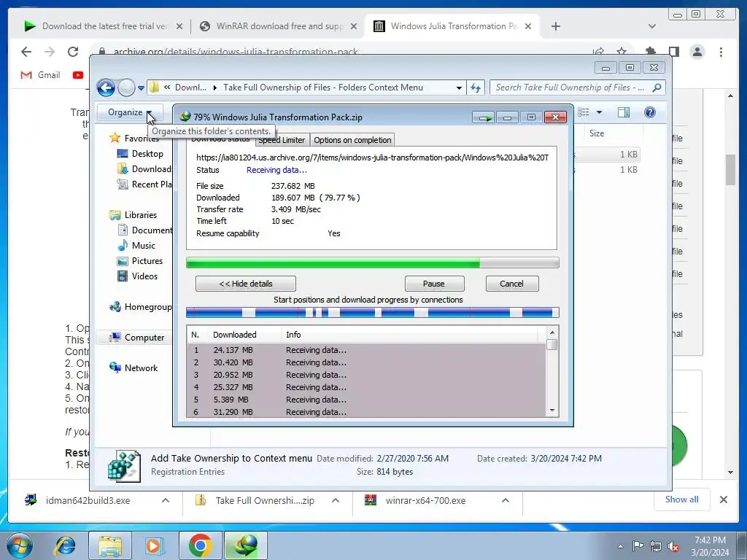Click IDM green arrow title bar icon
The height and width of the screenshot is (560, 747).
pos(484,117)
